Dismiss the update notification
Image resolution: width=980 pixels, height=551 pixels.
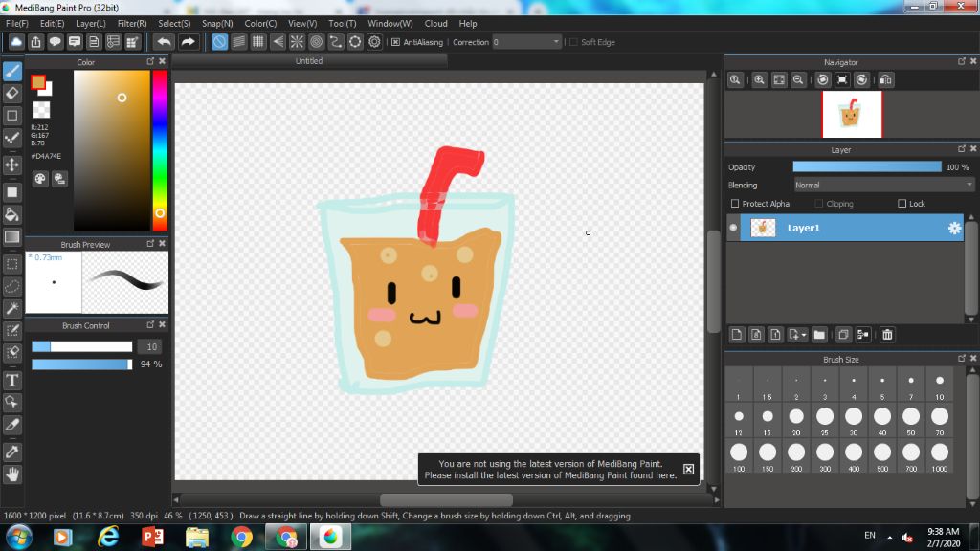point(688,469)
